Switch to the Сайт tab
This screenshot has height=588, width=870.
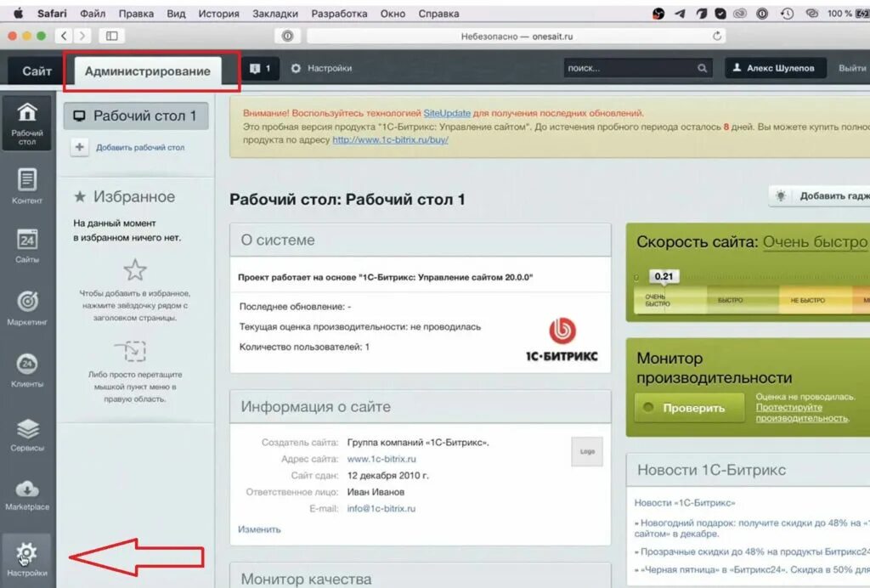coord(37,71)
